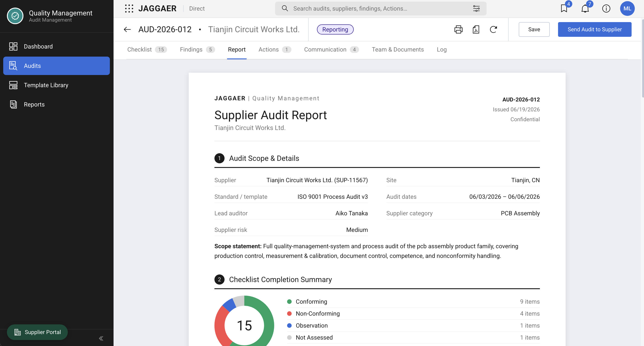Click the Tianjin Circuit Works Ltd. header name
644x346 pixels.
[254, 29]
